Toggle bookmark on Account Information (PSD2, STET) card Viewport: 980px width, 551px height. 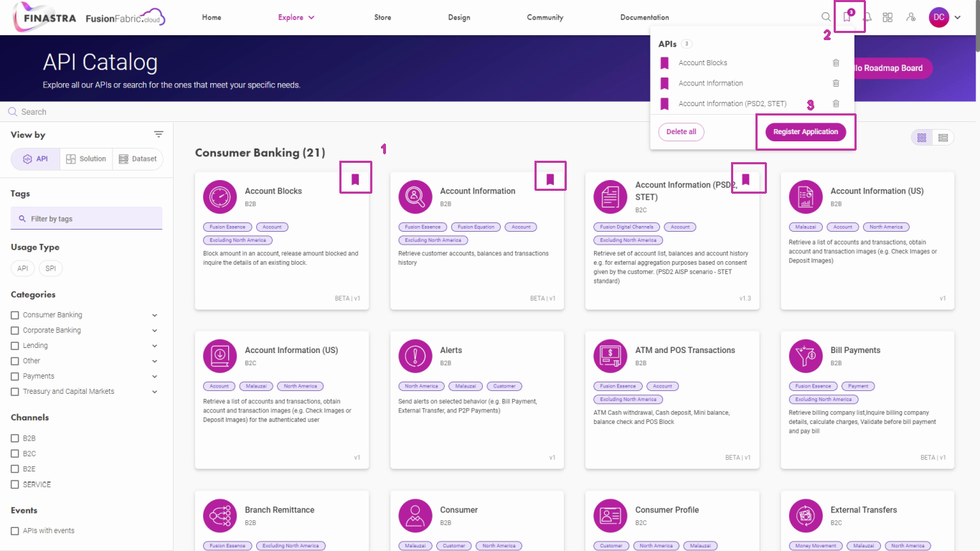745,179
